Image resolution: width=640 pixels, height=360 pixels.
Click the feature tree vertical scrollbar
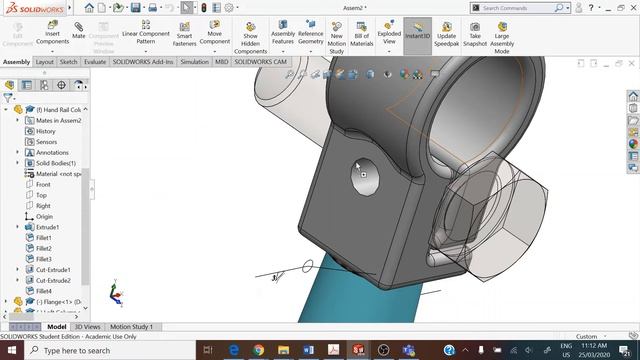tap(85, 227)
